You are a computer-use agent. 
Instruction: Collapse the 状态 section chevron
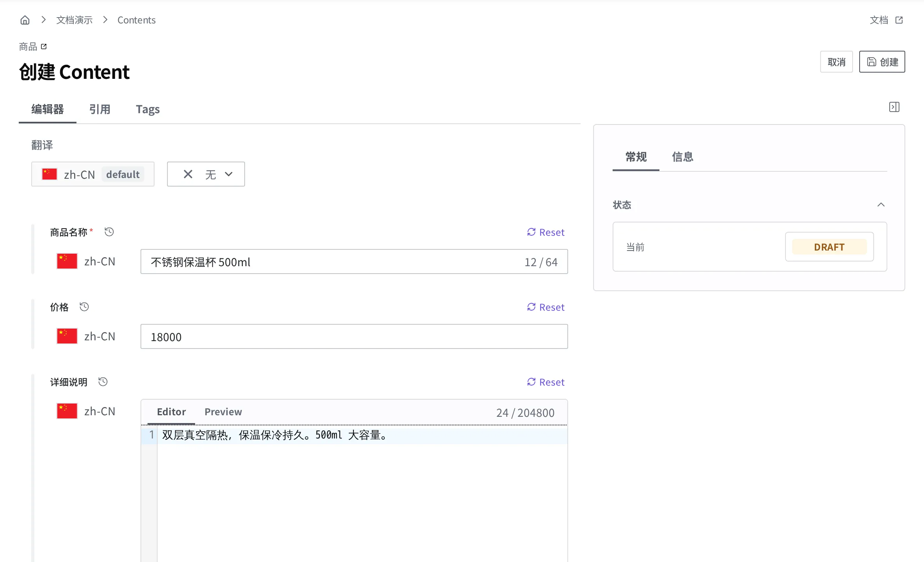881,205
